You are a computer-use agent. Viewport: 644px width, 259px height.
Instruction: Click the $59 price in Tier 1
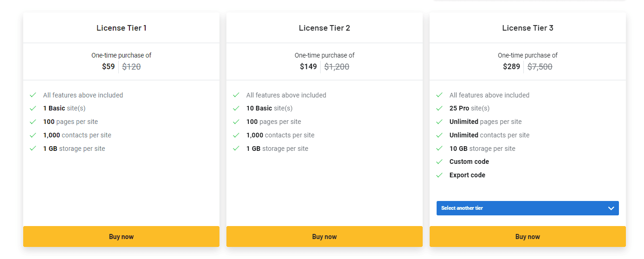[108, 67]
